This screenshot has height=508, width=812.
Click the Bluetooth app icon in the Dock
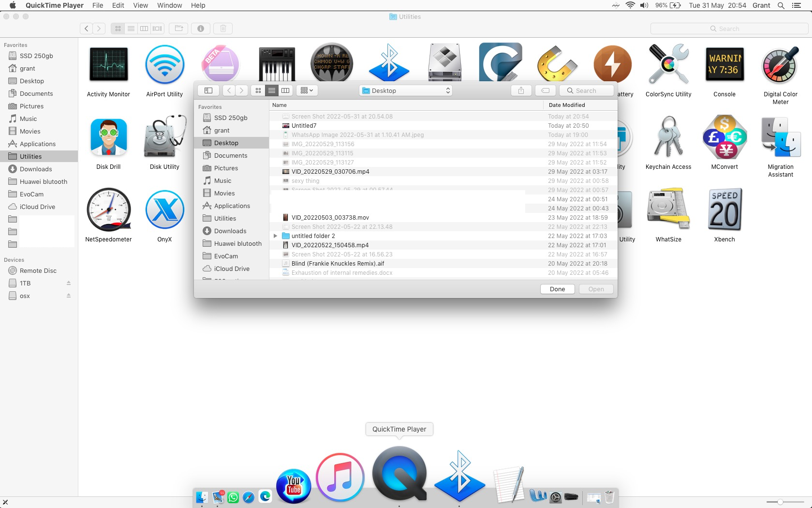tap(459, 476)
